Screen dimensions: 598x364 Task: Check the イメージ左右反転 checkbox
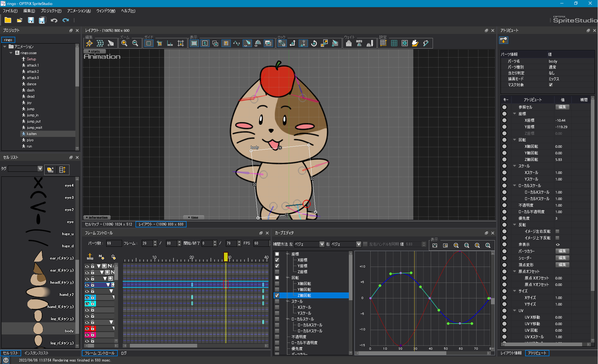[558, 231]
